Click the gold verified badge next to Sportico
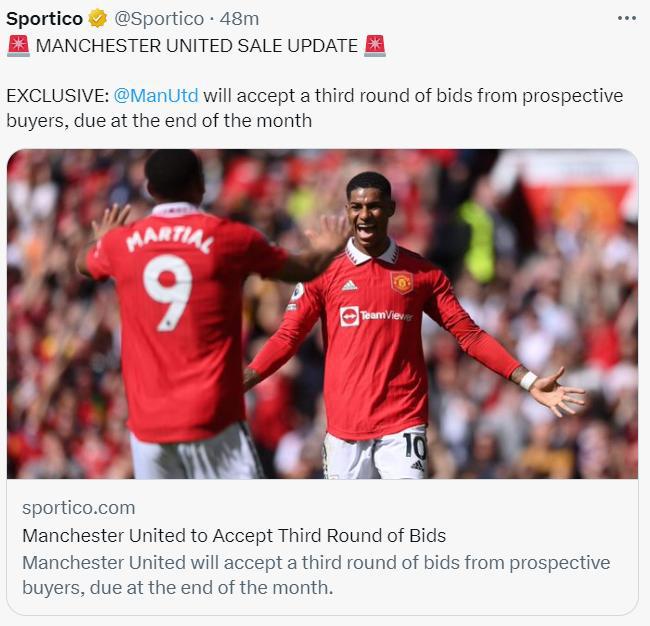This screenshot has height=626, width=650. (x=98, y=19)
